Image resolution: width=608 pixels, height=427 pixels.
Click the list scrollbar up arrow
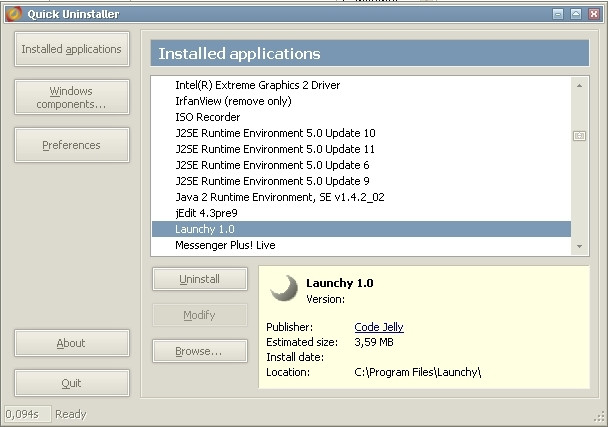(579, 85)
